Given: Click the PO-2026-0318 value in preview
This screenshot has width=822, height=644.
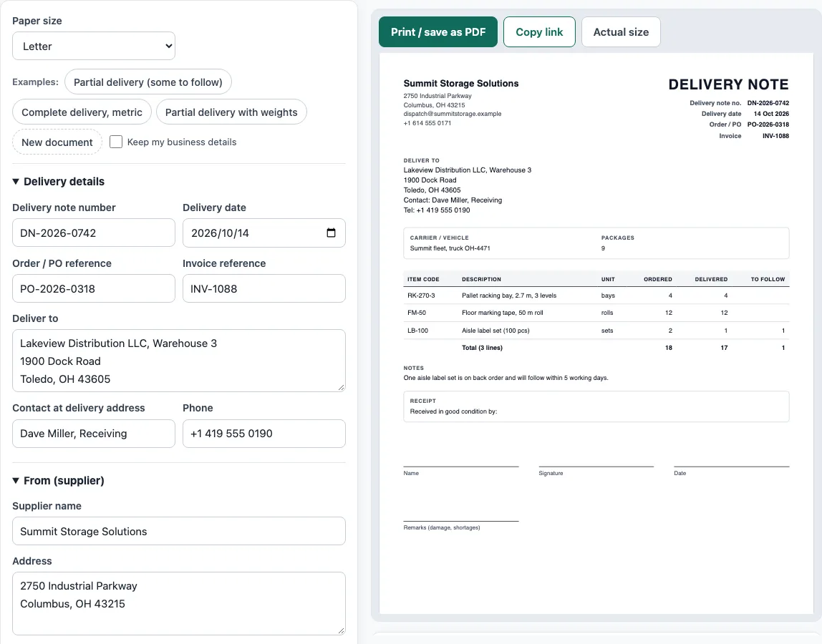Looking at the screenshot, I should pyautogui.click(x=768, y=125).
